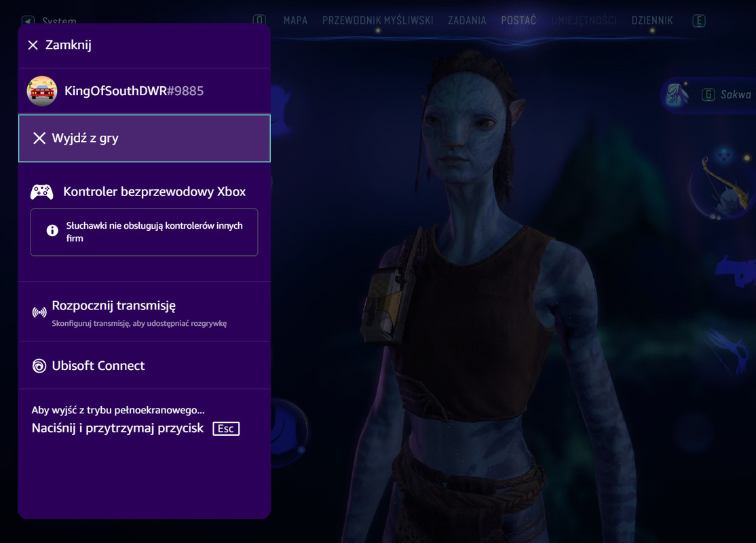Go back to System menu
This screenshot has height=543, width=756.
(49, 21)
